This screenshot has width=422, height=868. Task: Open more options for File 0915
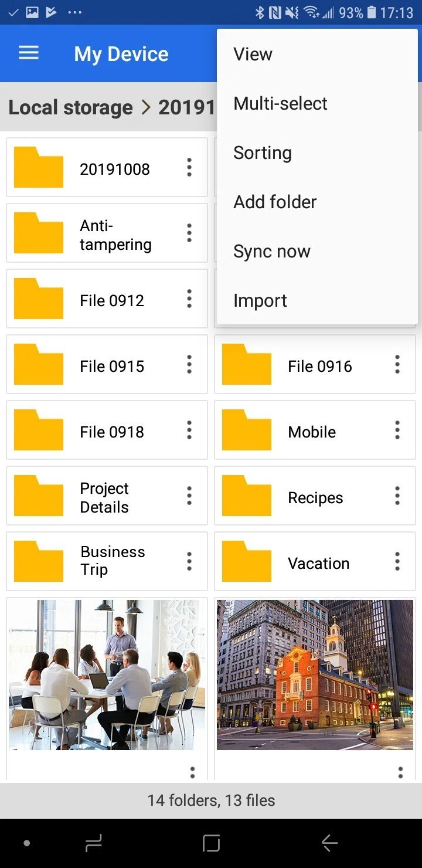point(189,364)
